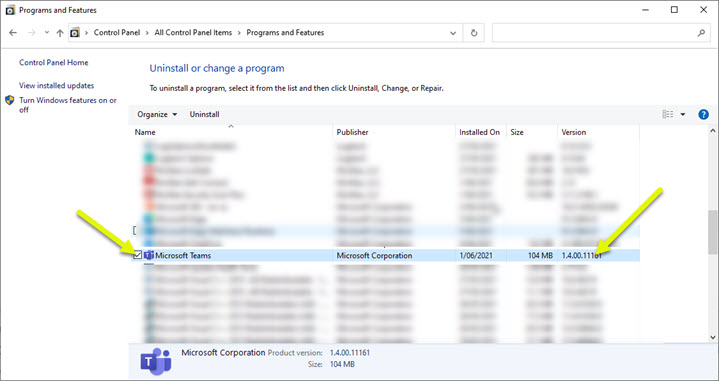Click Control Panel icon in address bar

74,33
